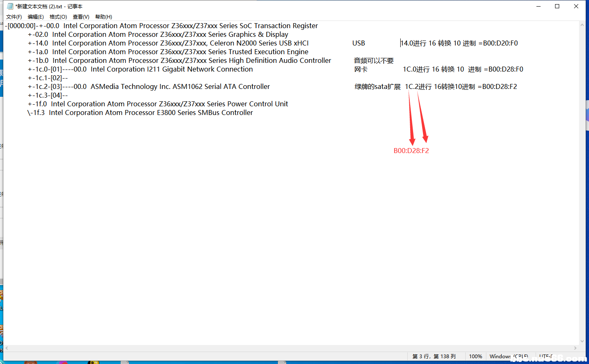Minimize the Notepad window
The height and width of the screenshot is (364, 589).
tap(539, 6)
